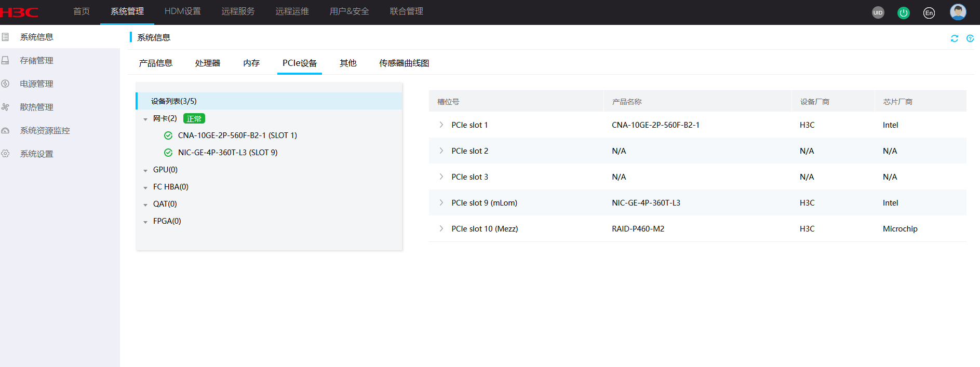
Task: Open the 远程服务 top menu
Action: click(x=238, y=11)
